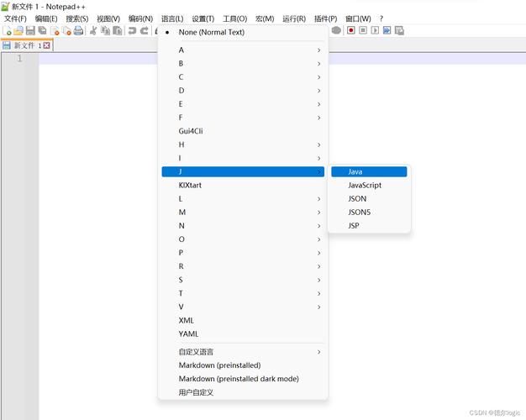This screenshot has width=526, height=420.
Task: Click the Cut scissors icon
Action: click(x=93, y=31)
